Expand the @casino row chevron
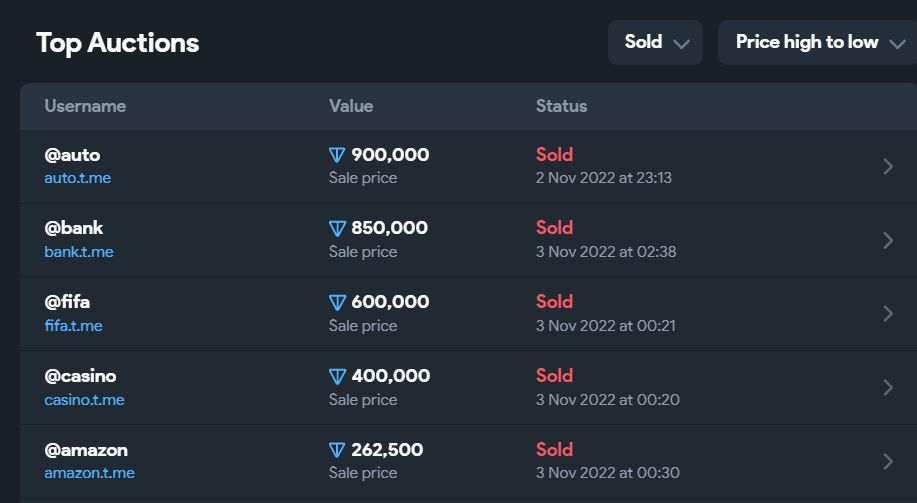This screenshot has height=503, width=917. pyautogui.click(x=888, y=387)
